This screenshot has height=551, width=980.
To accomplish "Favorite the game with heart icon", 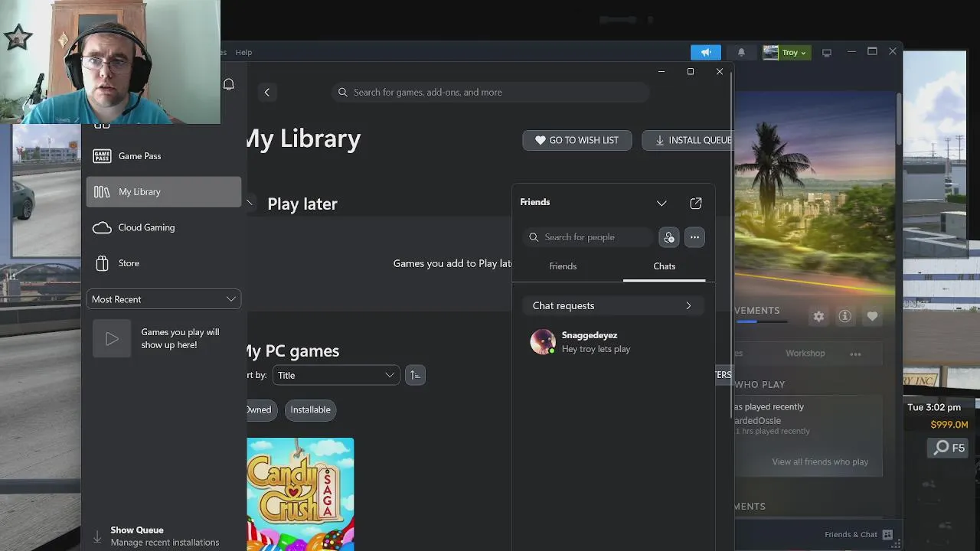I will (x=872, y=316).
